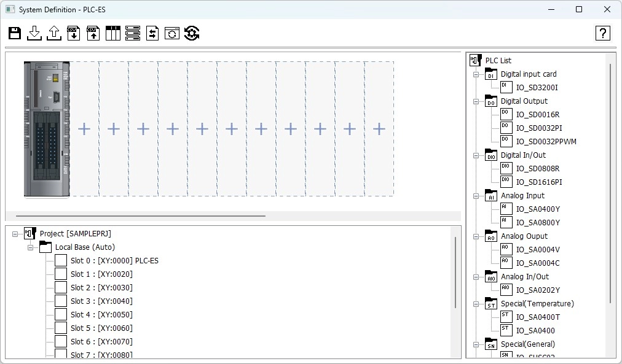The image size is (622, 364).
Task: Select IO_SD1616PI module
Action: [x=538, y=182]
